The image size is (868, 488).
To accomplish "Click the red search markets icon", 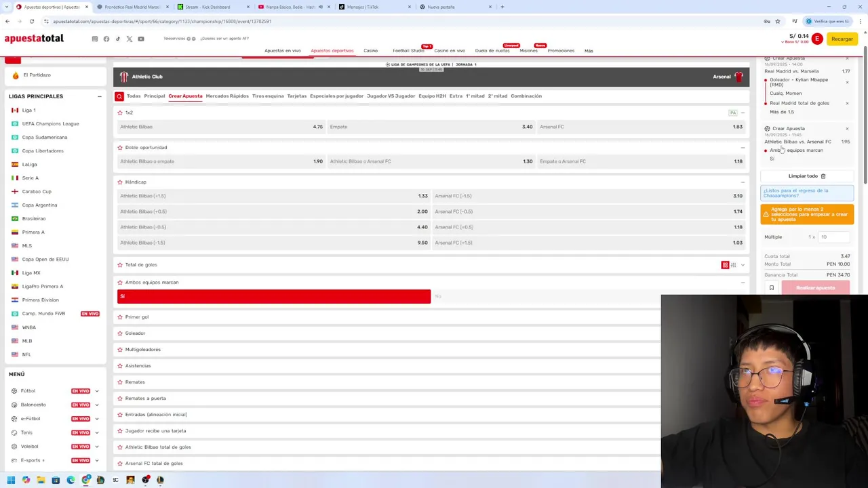I will coord(119,96).
